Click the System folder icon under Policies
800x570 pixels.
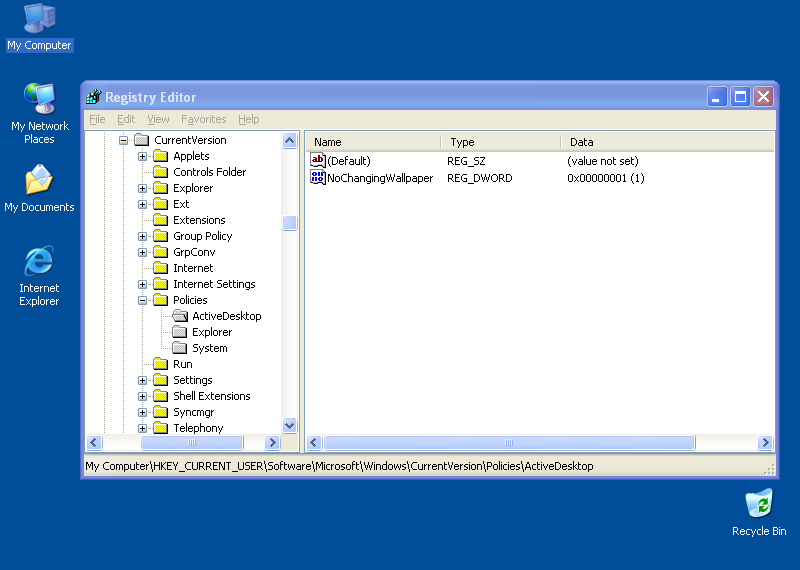(x=179, y=348)
